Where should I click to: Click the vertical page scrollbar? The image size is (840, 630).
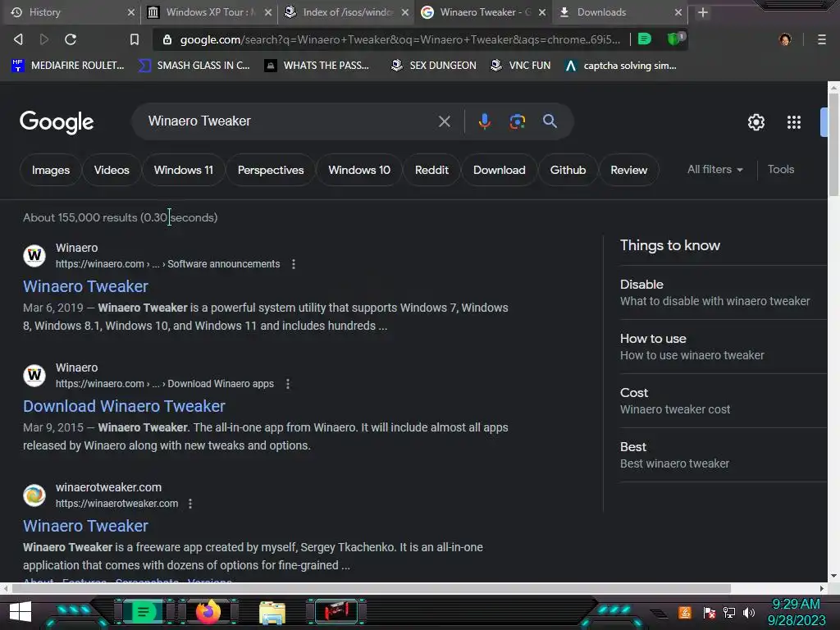833,144
